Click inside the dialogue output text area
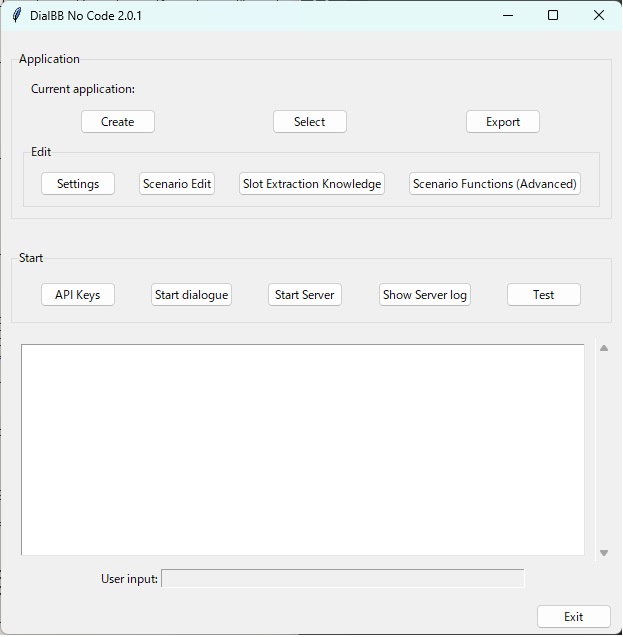The width and height of the screenshot is (623, 637). click(303, 449)
